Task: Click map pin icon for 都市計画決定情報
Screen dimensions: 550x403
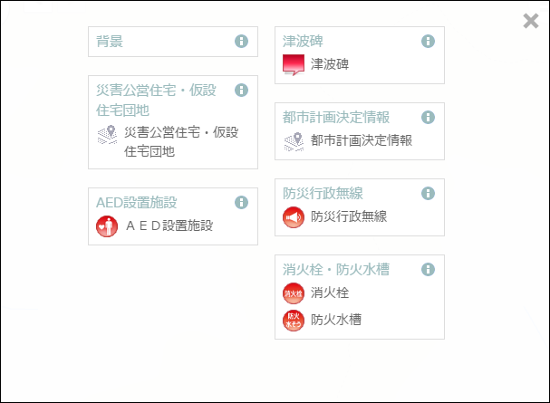Action: [294, 142]
